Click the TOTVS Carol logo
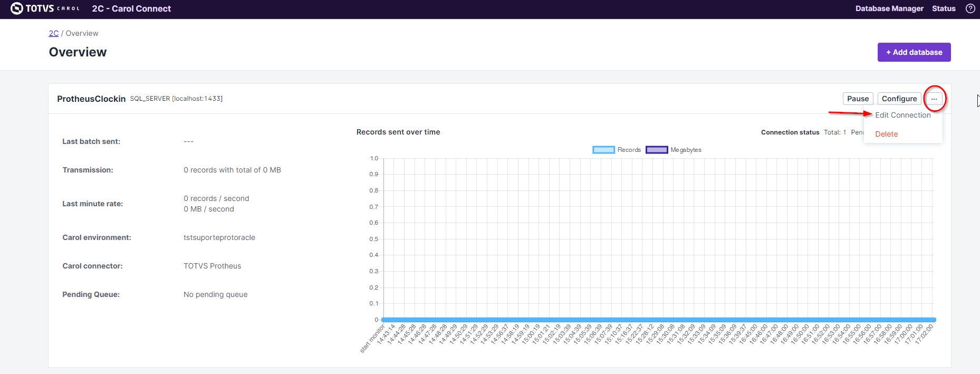Viewport: 980px width, 374px height. [45, 8]
